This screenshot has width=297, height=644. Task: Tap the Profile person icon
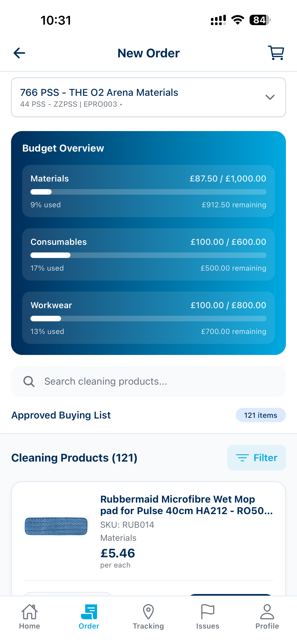click(267, 612)
